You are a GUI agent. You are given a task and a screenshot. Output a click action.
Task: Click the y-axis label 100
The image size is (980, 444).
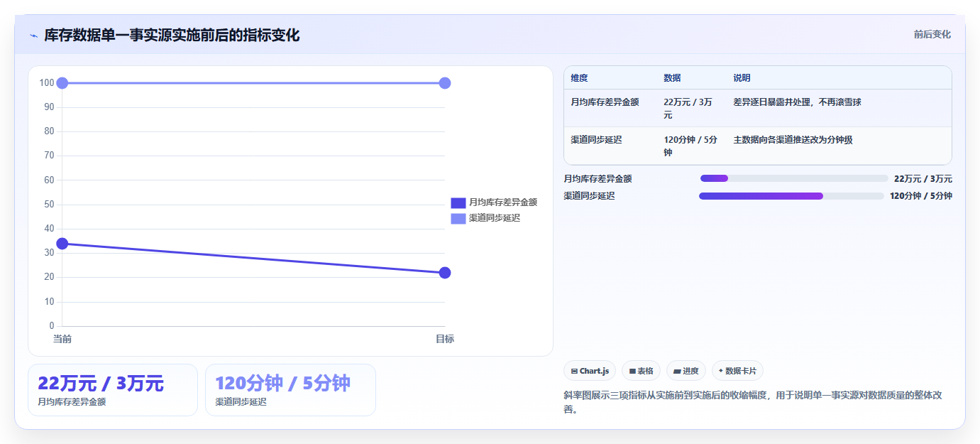47,83
